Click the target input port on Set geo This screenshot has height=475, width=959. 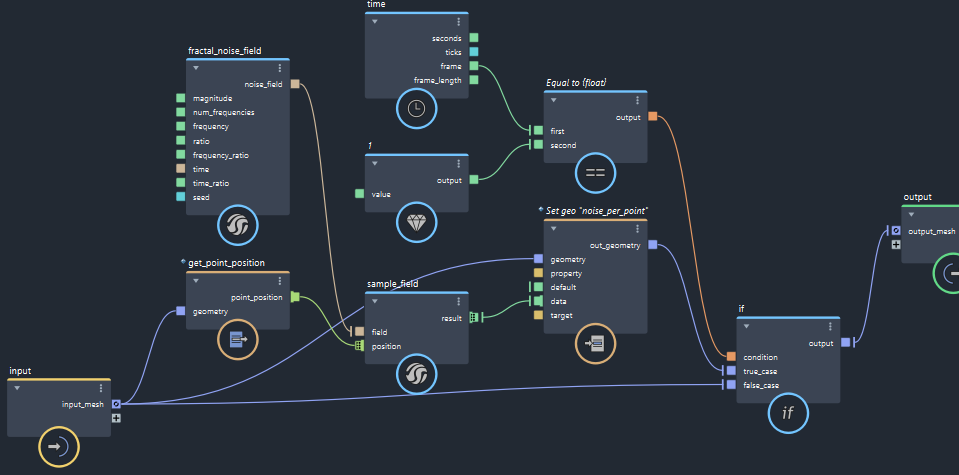(x=538, y=315)
